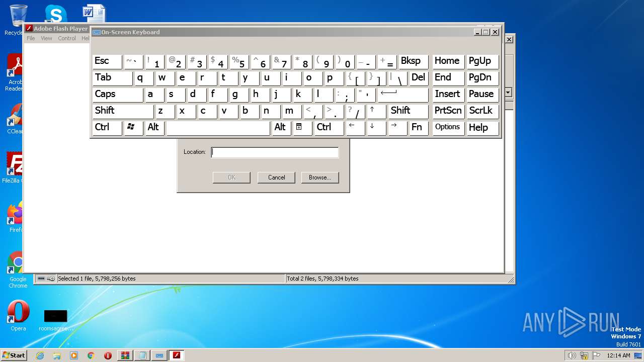Click the Pause key

482,95
